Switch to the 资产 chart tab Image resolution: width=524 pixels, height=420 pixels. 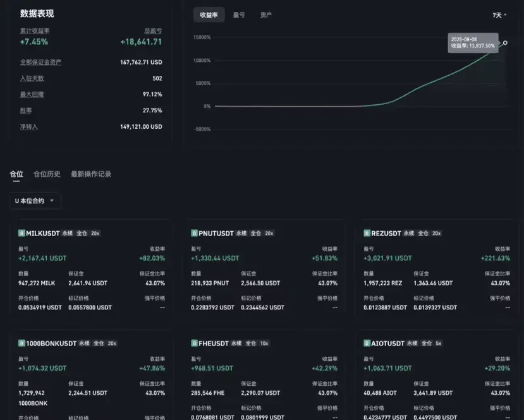[x=266, y=15]
